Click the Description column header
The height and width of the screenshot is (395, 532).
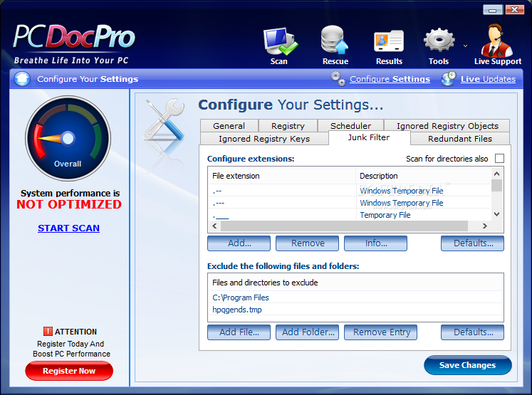pos(424,176)
